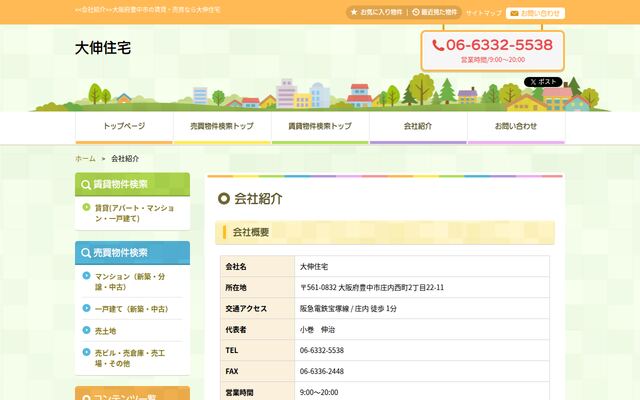Image resolution: width=640 pixels, height=400 pixels.
Task: Click the circle icon beside 会社紹介 heading
Action: pos(224,199)
